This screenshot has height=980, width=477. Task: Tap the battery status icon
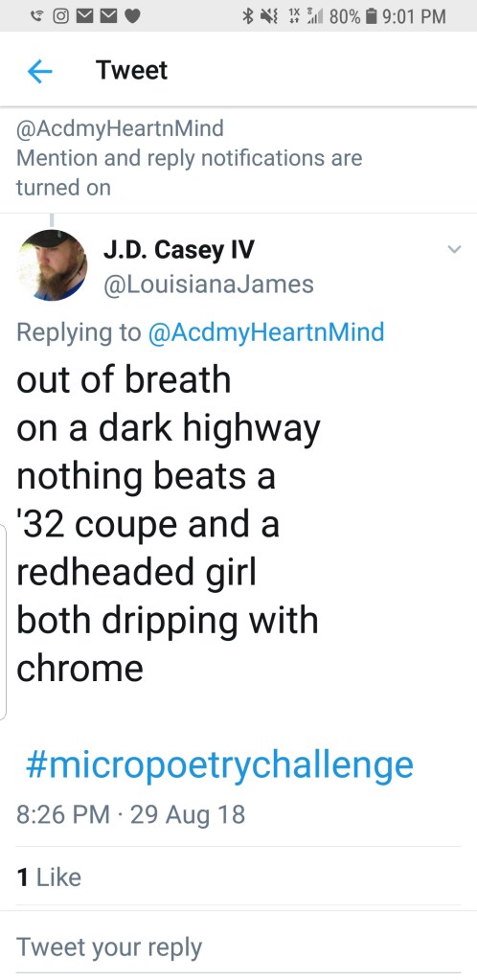click(371, 16)
